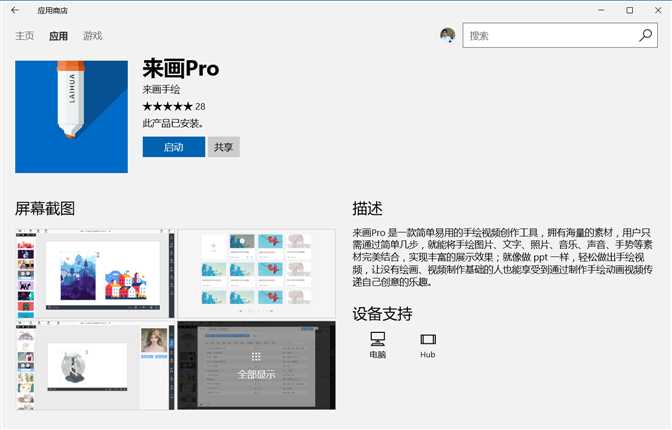Click the 此产品已安装 status text
Screen dimensions: 672x430
174,123
